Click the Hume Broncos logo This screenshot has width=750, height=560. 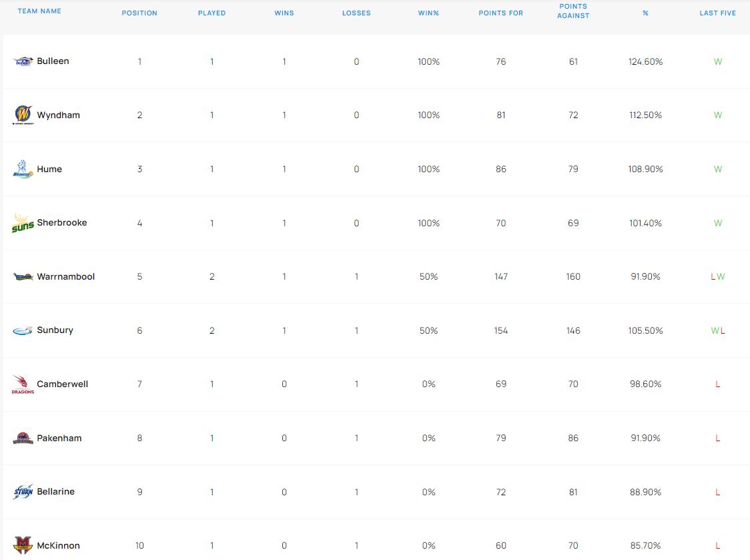(x=23, y=169)
